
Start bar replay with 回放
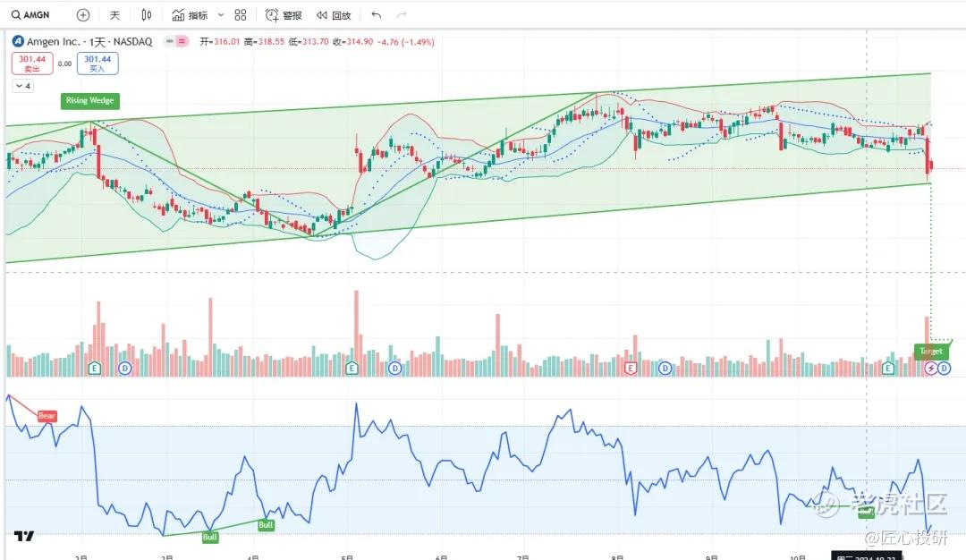(334, 15)
